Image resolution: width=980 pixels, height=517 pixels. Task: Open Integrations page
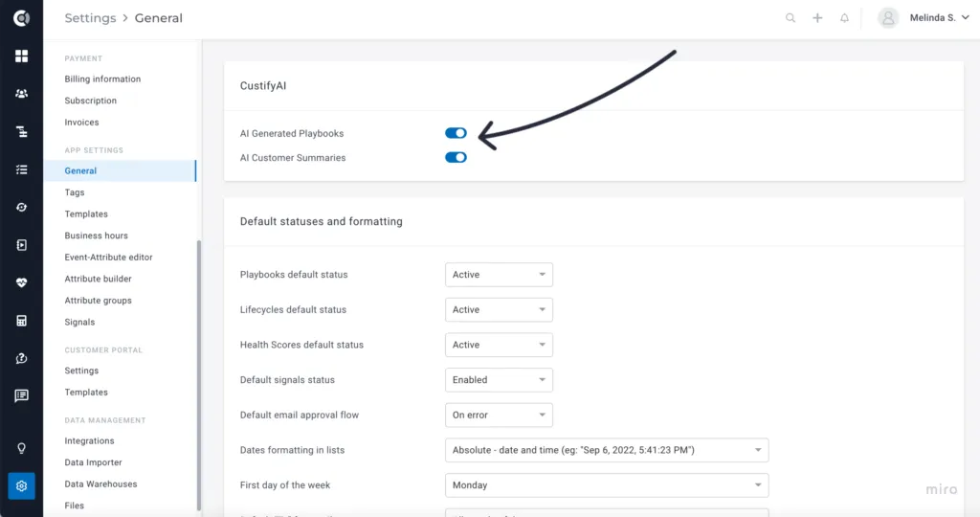tap(89, 440)
